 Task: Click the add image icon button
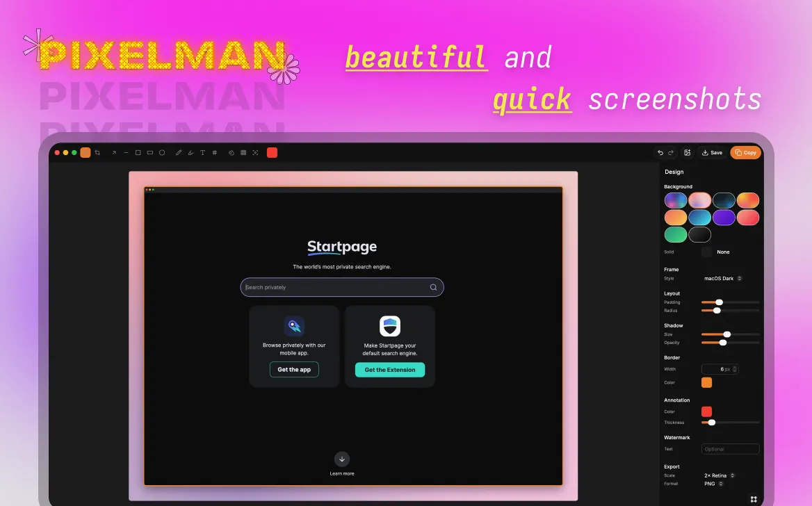[x=687, y=153]
